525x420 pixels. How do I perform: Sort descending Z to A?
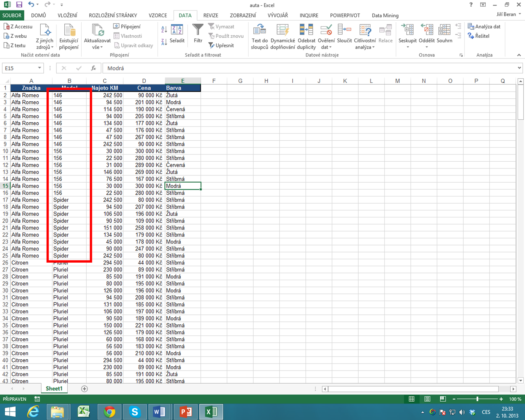click(x=164, y=42)
